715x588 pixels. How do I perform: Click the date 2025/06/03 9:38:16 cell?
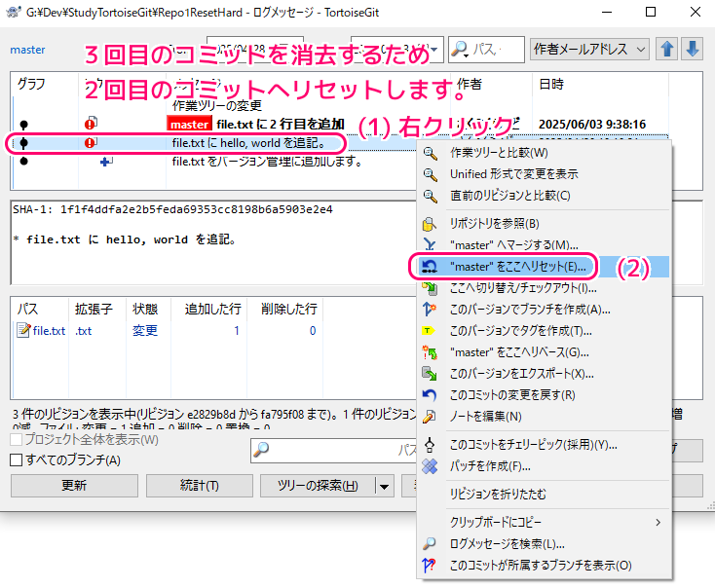pyautogui.click(x=592, y=124)
